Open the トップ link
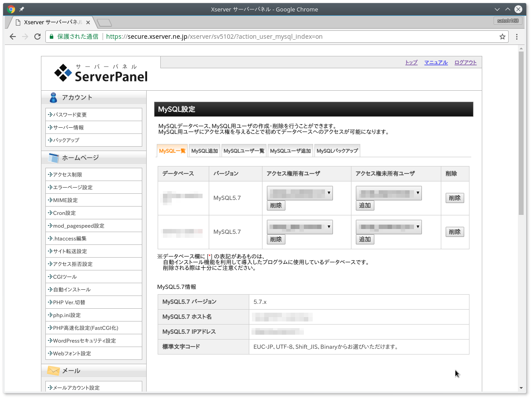 click(411, 63)
